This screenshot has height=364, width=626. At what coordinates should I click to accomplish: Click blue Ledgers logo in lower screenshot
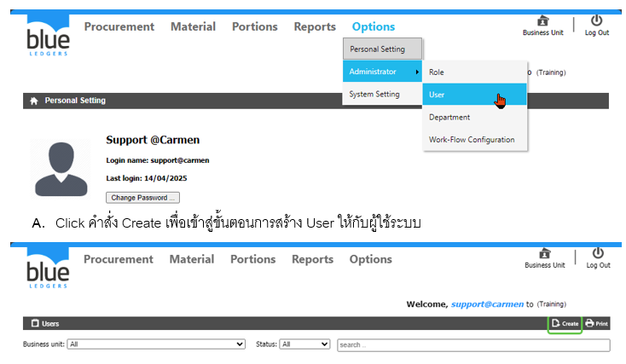click(x=48, y=268)
